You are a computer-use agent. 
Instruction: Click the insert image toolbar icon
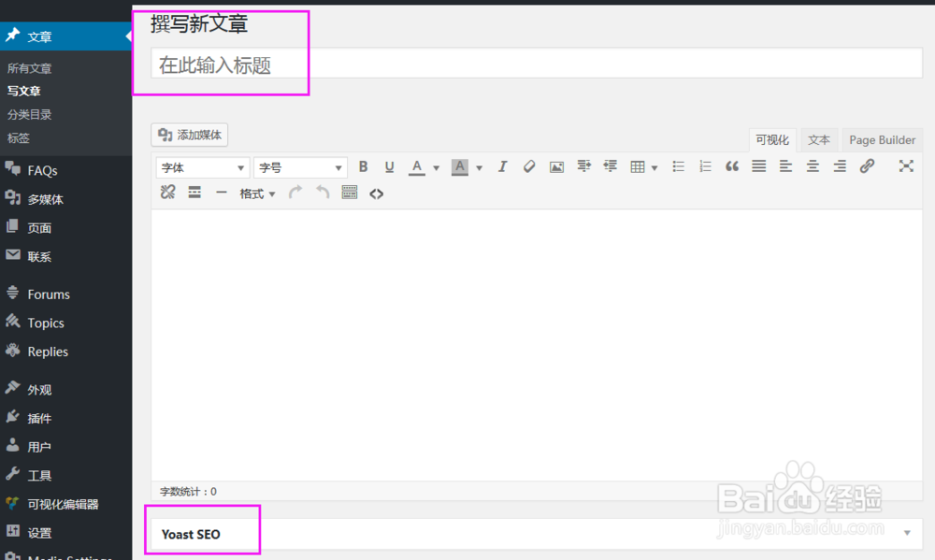click(x=556, y=167)
